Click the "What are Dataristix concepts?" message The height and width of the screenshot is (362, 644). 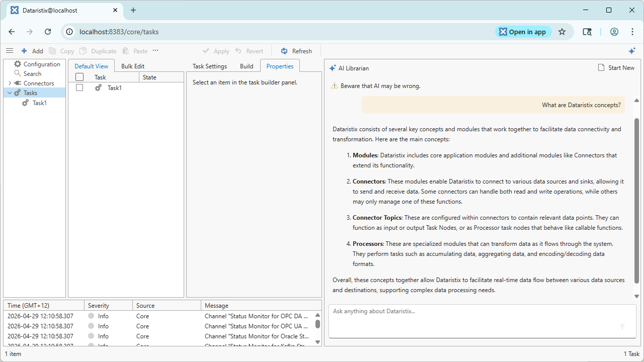(x=494, y=105)
